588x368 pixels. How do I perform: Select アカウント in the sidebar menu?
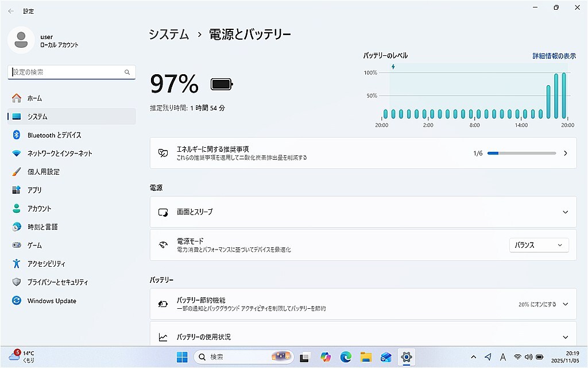(39, 209)
